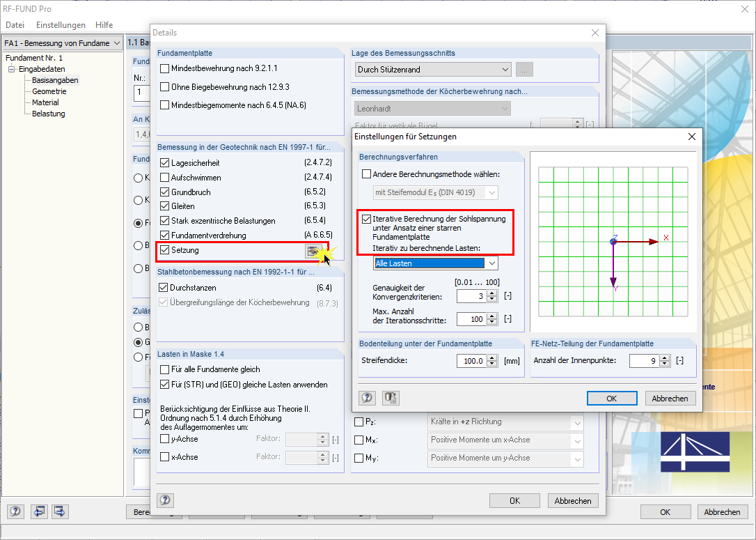Select Material in navigator tree

(45, 102)
